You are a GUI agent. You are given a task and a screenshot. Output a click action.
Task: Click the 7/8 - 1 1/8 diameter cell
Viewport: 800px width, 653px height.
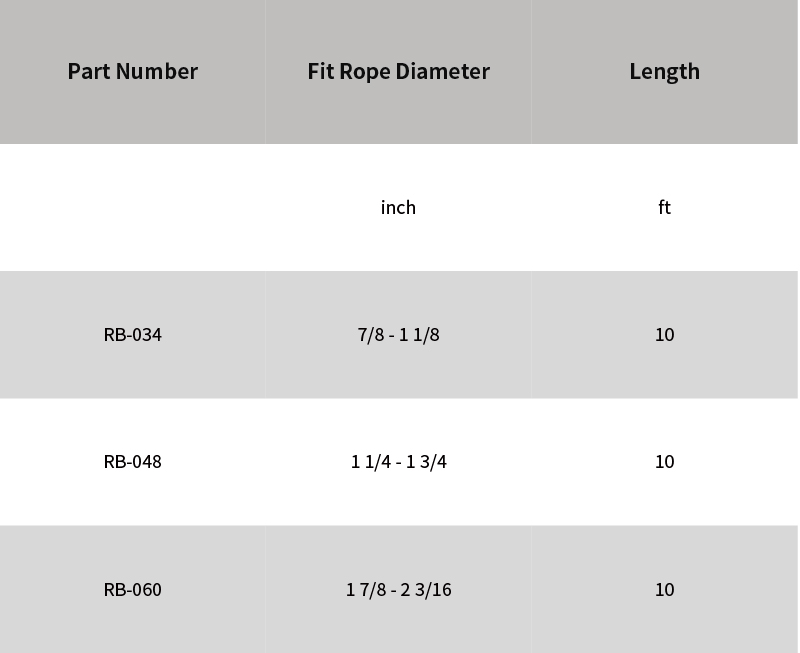398,334
